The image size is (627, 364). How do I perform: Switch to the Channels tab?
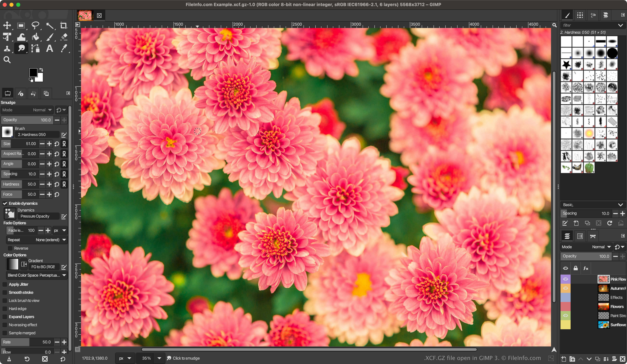[580, 236]
